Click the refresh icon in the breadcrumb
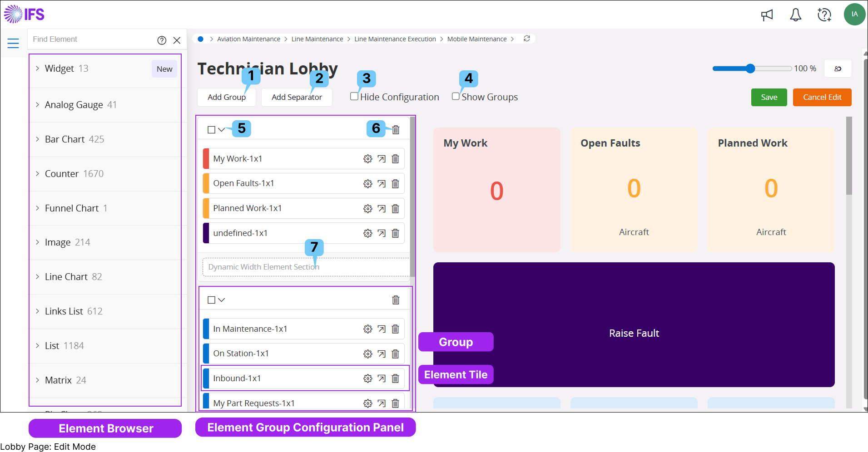 [x=527, y=39]
